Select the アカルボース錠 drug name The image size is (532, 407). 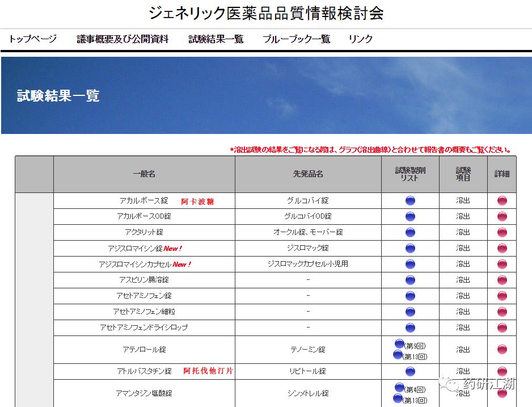coord(144,200)
